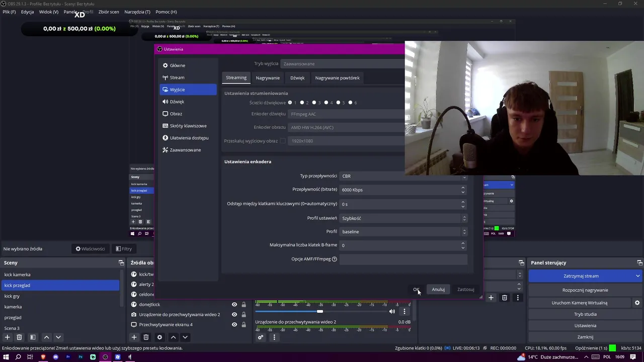Undock the Sceny panel icon
Image resolution: width=644 pixels, height=362 pixels.
[121, 262]
